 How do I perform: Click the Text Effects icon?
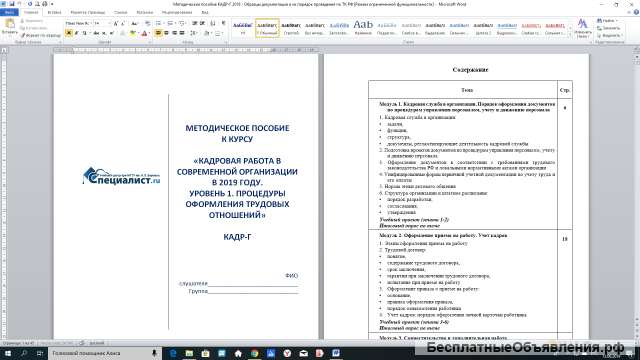point(123,33)
